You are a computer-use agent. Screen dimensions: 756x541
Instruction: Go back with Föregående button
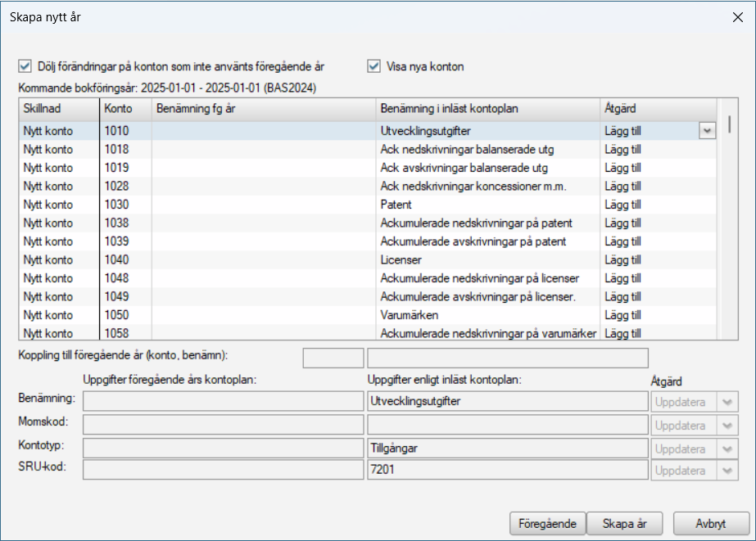547,523
